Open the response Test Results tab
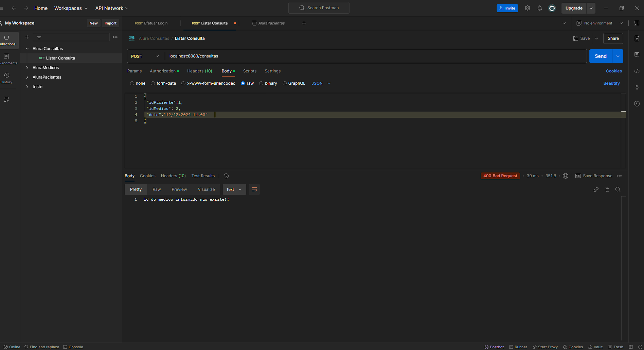The height and width of the screenshot is (350, 644). pos(203,176)
